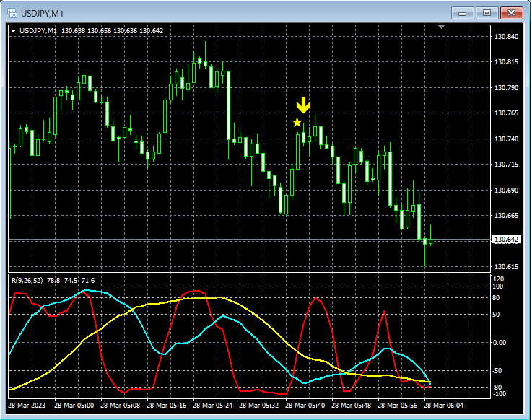
Task: Click the 130.815 price scale label
Action: pos(506,62)
